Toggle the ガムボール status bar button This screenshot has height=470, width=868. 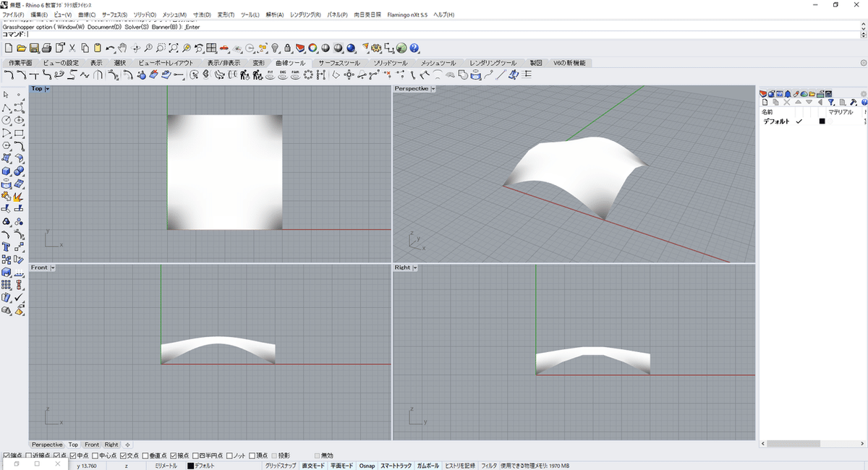(x=428, y=466)
